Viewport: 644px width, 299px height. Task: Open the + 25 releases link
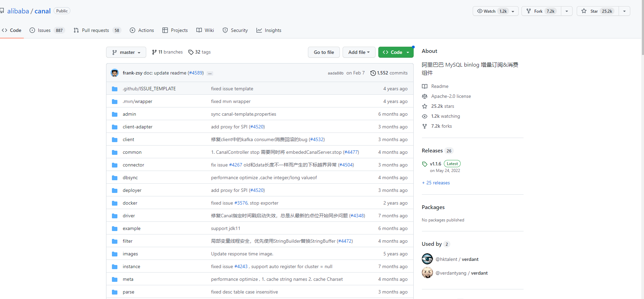pos(436,183)
